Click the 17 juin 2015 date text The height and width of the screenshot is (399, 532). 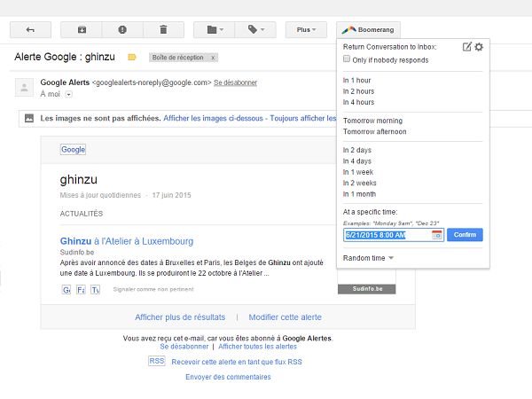coord(171,195)
